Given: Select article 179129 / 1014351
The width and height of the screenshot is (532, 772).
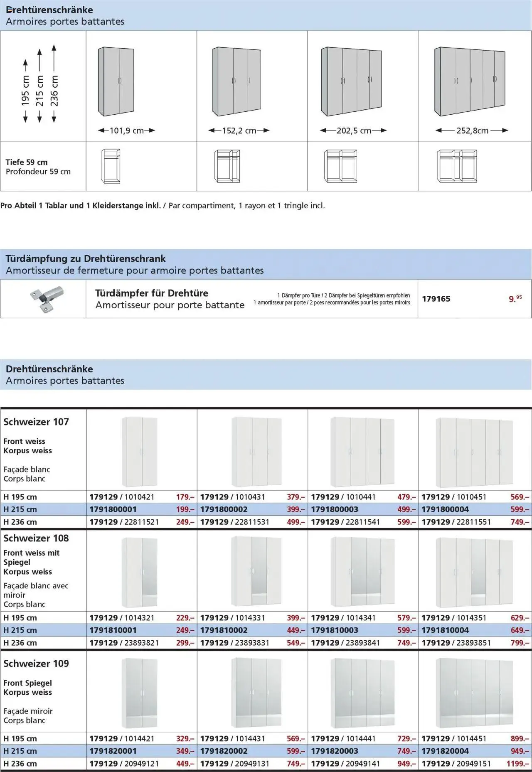Looking at the screenshot, I should tap(454, 618).
